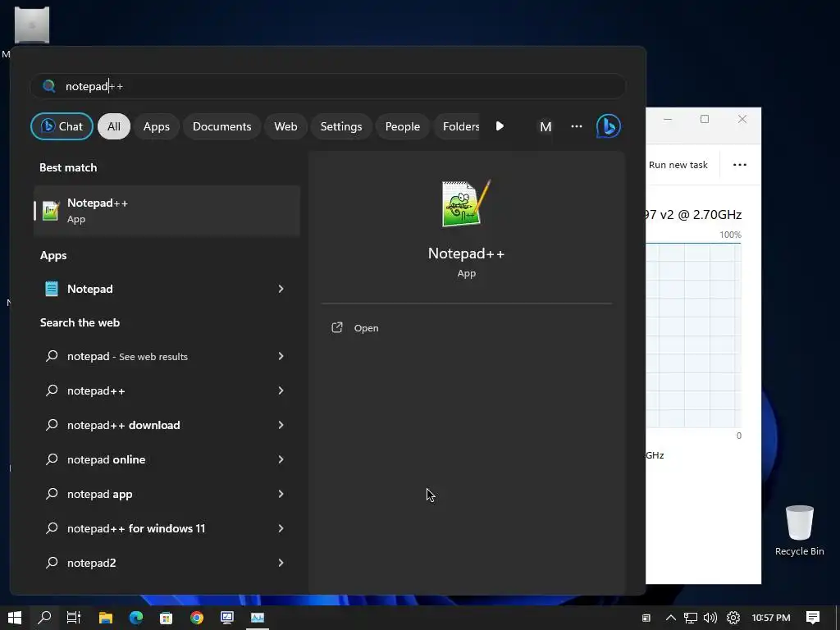Expand the 'notepad online' suggestion chevron

coord(281,459)
